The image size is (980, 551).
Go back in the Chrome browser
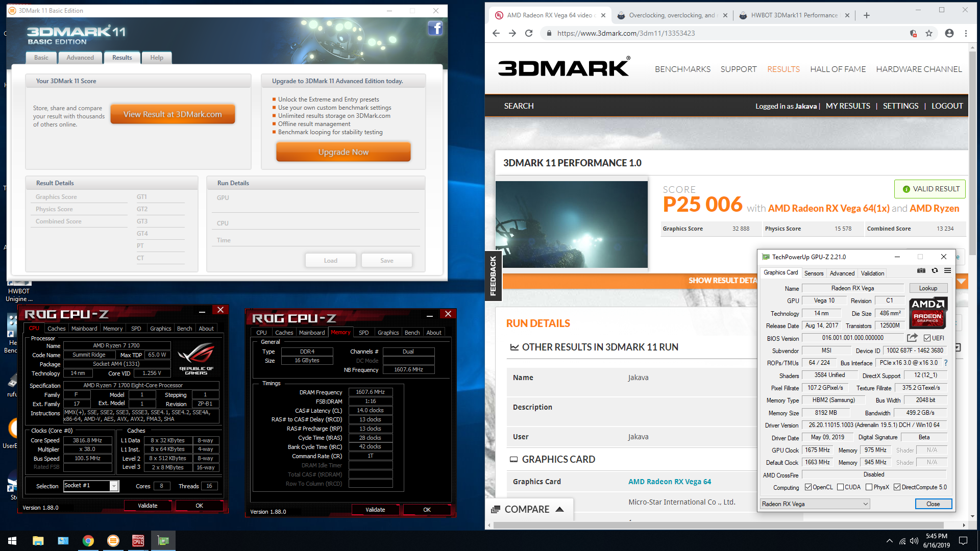496,33
